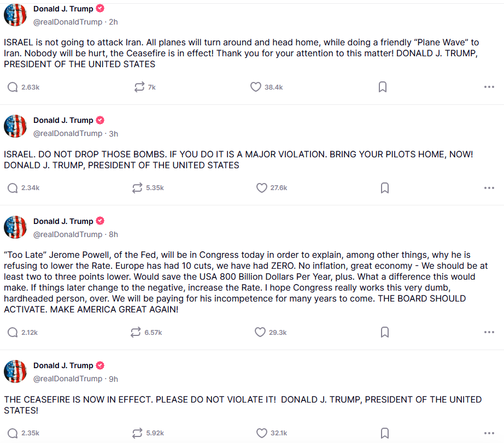Open the Donald J. Trump name on the 8h post
The image size is (504, 443).
pos(63,221)
